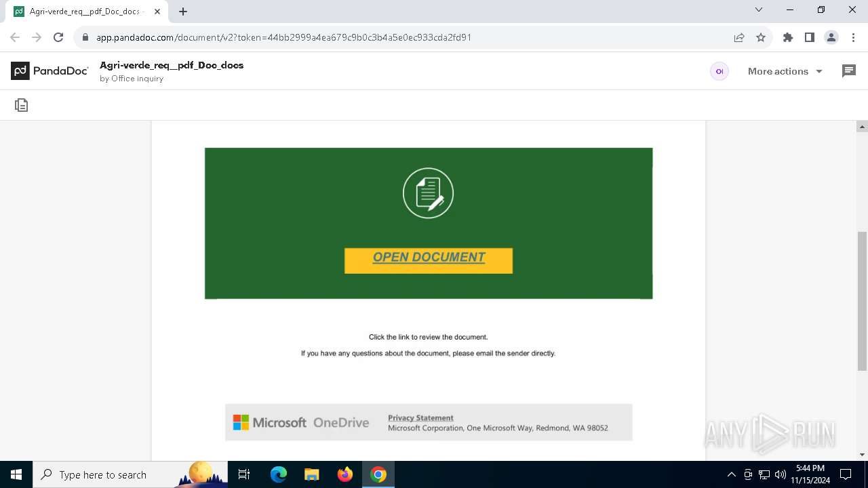Click the page vertical scrollbar thumb
Screen dimensions: 868x488
click(x=862, y=301)
